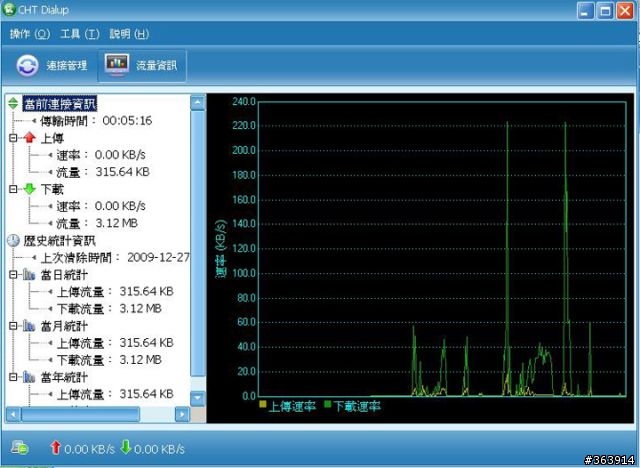Collapse the 當月統計 node
Viewport: 640px width, 468px height.
(x=13, y=326)
